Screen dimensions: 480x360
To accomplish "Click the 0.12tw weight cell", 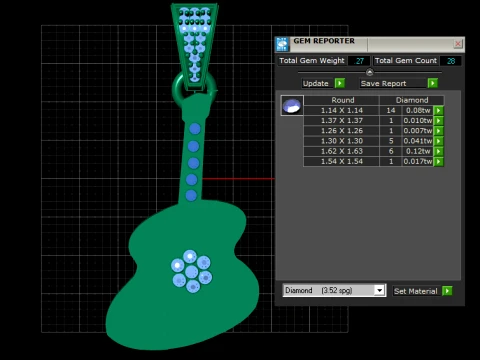I will (418, 151).
